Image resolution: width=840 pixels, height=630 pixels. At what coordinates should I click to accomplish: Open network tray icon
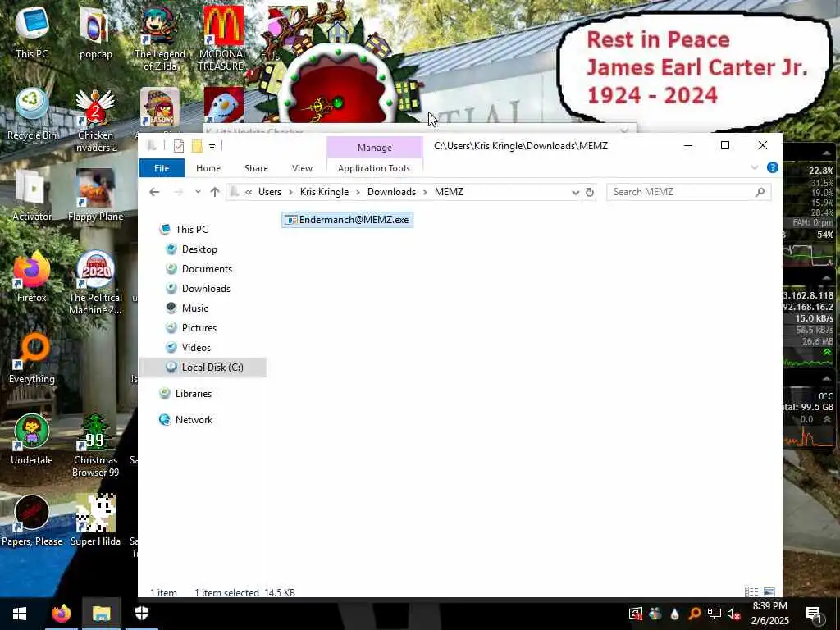714,614
